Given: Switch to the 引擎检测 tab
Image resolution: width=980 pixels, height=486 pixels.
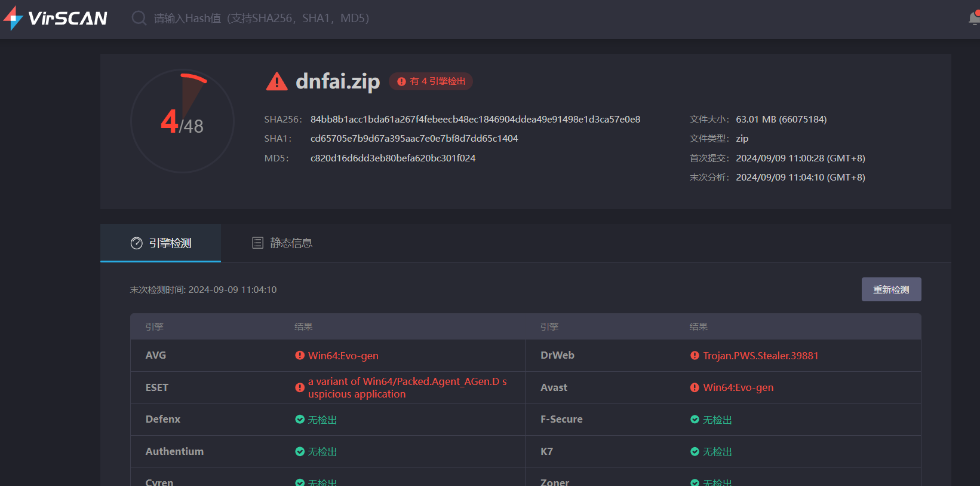Looking at the screenshot, I should [161, 243].
